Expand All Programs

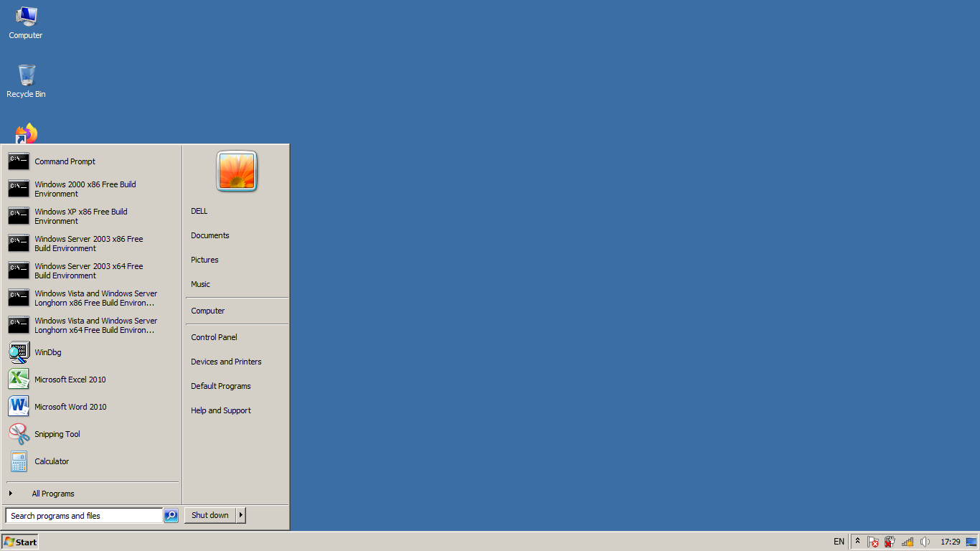tap(93, 494)
